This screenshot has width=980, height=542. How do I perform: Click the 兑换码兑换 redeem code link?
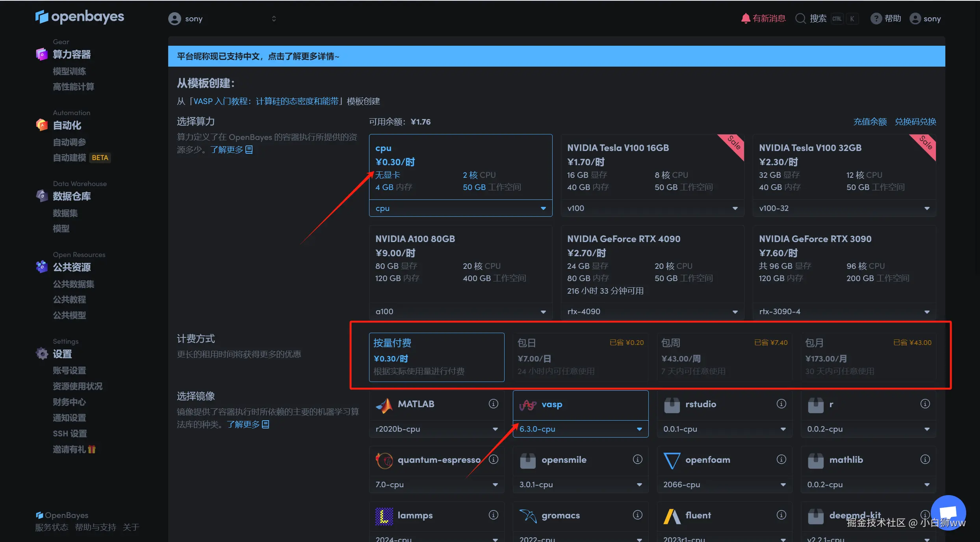pyautogui.click(x=915, y=122)
